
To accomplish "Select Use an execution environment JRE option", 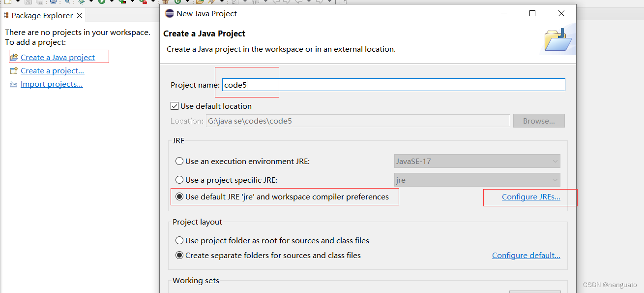I will (x=180, y=161).
